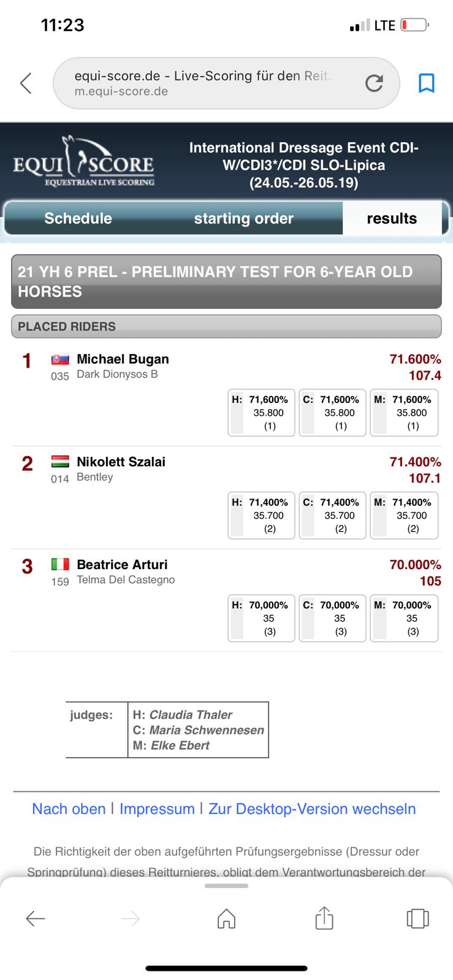Image resolution: width=453 pixels, height=980 pixels.
Task: Switch to the starting order tab
Action: click(244, 219)
